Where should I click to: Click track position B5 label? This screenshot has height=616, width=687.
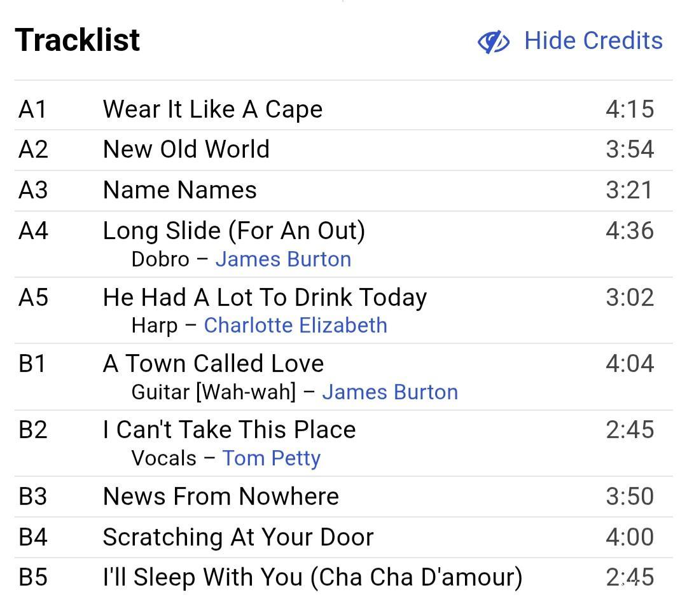coord(32,577)
